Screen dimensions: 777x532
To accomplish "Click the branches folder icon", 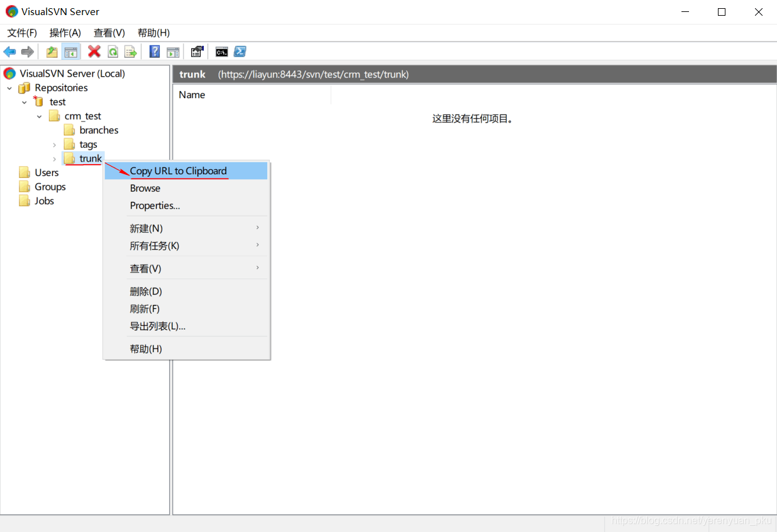I will [x=70, y=130].
